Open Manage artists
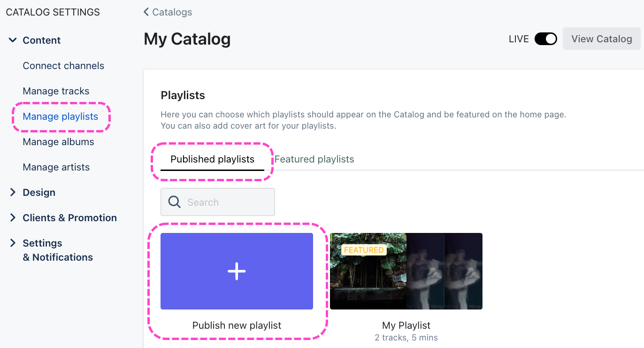Screen dimensions: 644x348 [56, 167]
